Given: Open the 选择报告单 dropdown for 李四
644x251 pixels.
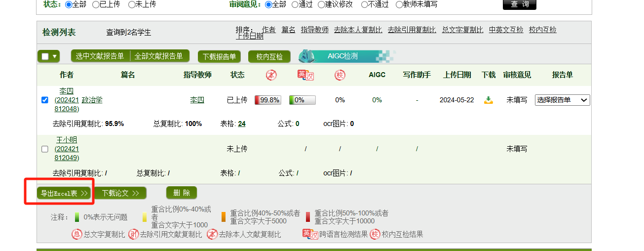Looking at the screenshot, I should (562, 100).
